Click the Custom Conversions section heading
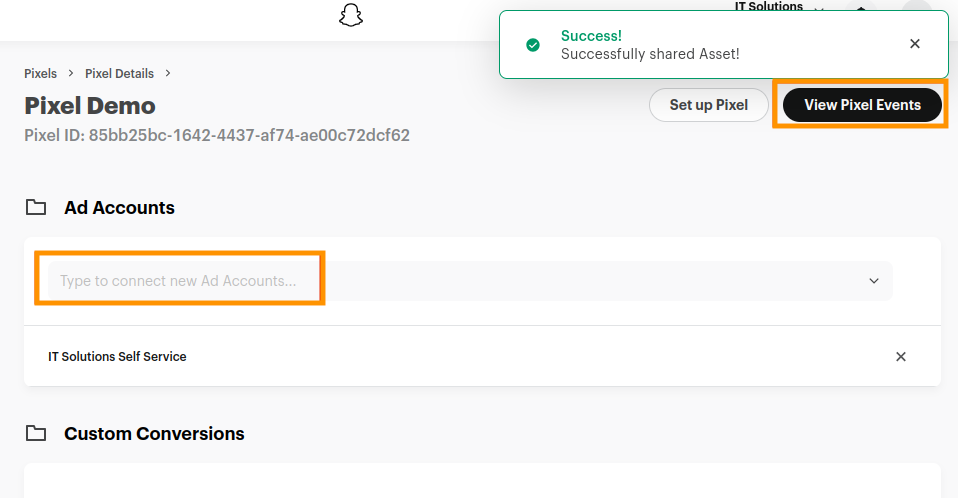958x498 pixels. click(154, 434)
